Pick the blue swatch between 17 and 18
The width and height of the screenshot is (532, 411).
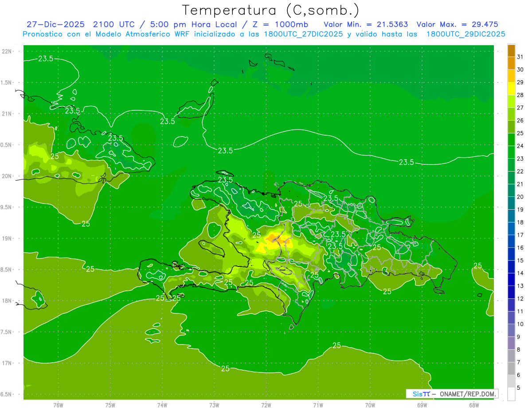tap(511, 228)
